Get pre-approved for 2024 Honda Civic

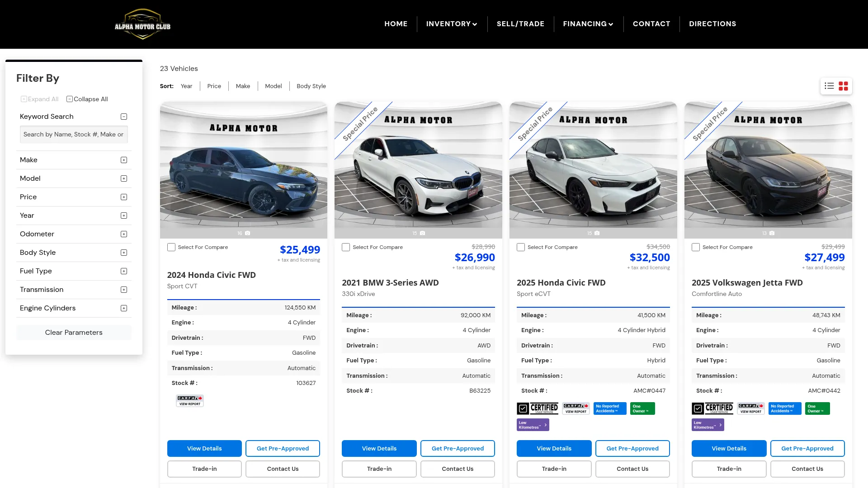(283, 449)
